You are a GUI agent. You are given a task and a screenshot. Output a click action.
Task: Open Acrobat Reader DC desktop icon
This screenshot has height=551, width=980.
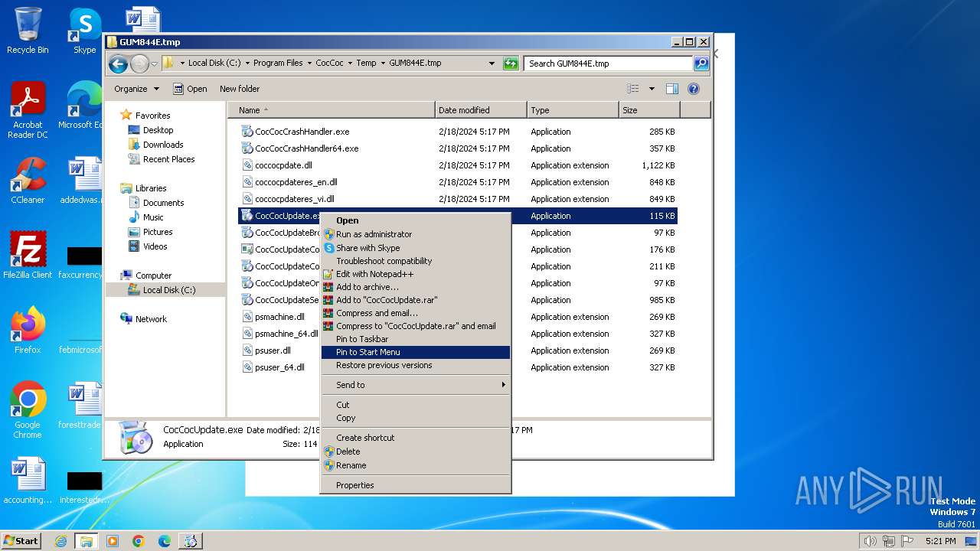(x=28, y=110)
